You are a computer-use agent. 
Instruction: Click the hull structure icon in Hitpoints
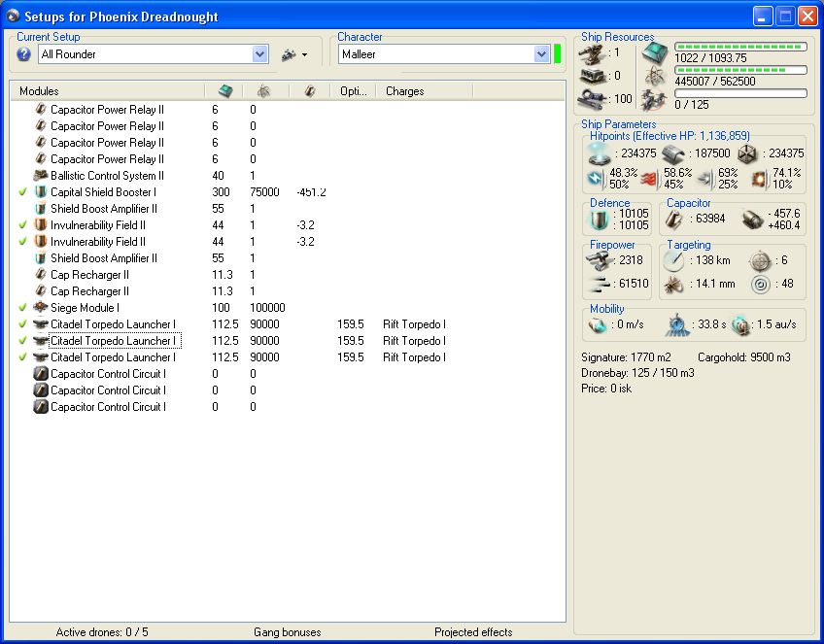coord(746,153)
